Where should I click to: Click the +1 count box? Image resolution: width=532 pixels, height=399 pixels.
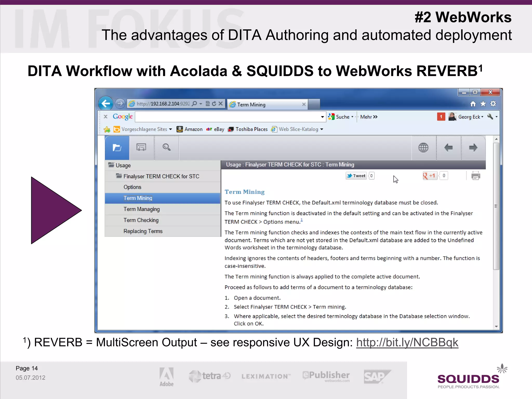pos(444,176)
